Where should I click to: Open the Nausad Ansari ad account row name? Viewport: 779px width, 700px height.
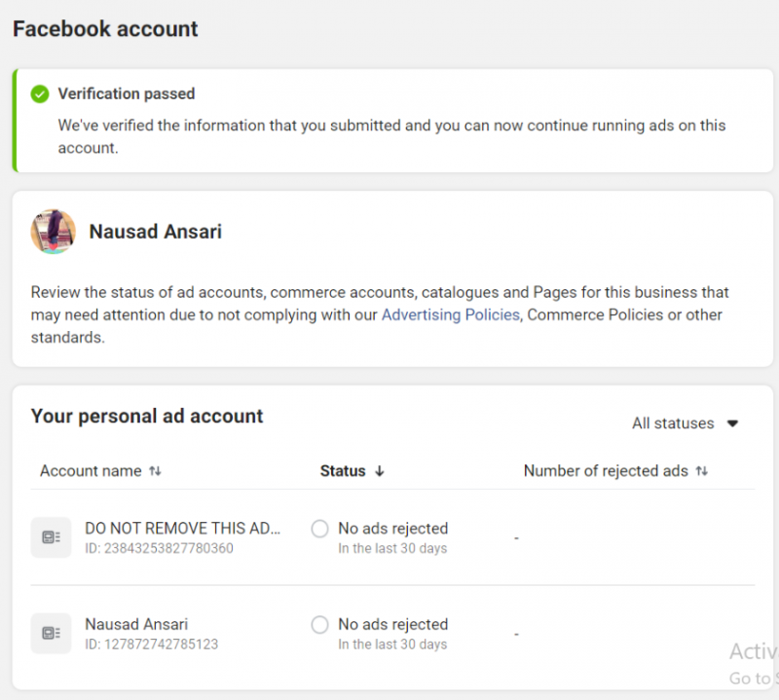tap(136, 624)
